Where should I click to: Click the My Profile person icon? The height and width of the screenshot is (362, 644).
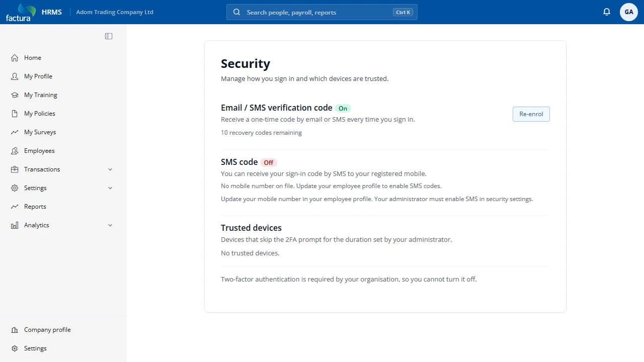click(x=15, y=76)
